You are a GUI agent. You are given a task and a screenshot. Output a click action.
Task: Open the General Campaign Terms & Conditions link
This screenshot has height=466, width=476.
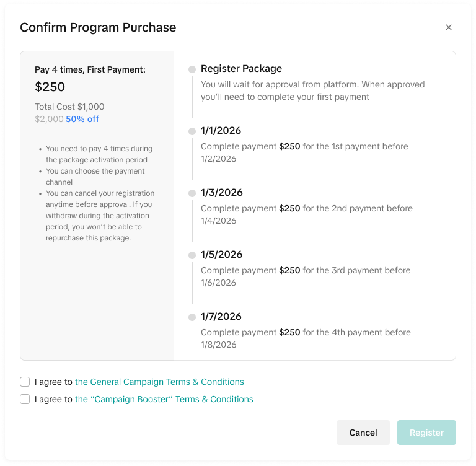pyautogui.click(x=159, y=382)
